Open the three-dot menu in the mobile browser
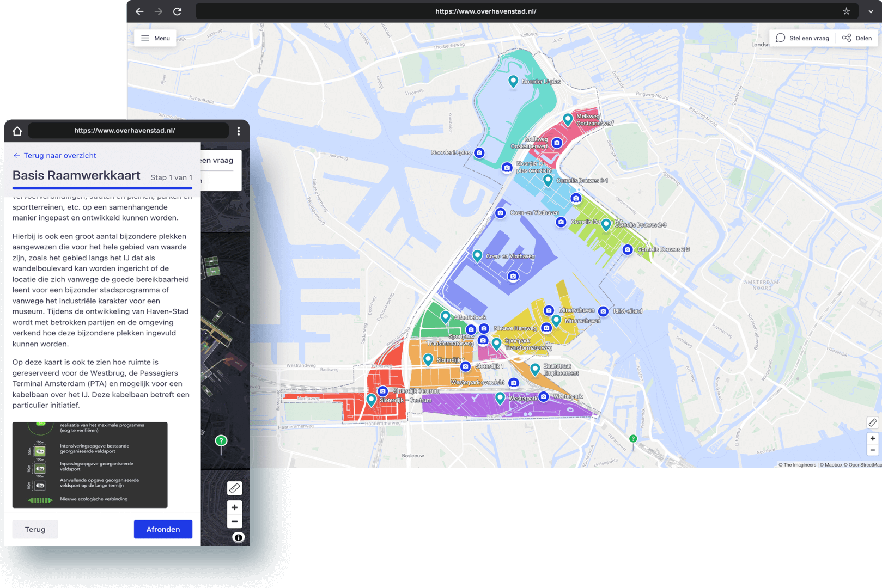 [238, 130]
